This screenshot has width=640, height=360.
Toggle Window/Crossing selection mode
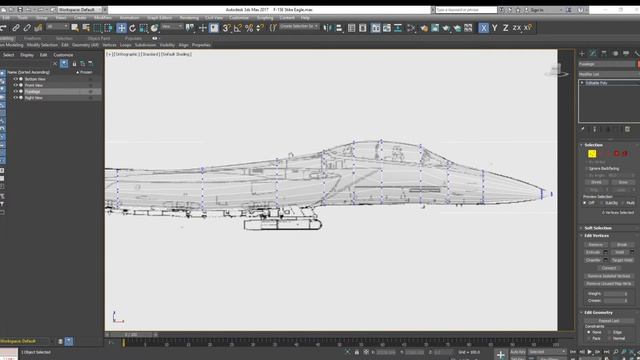[x=109, y=28]
